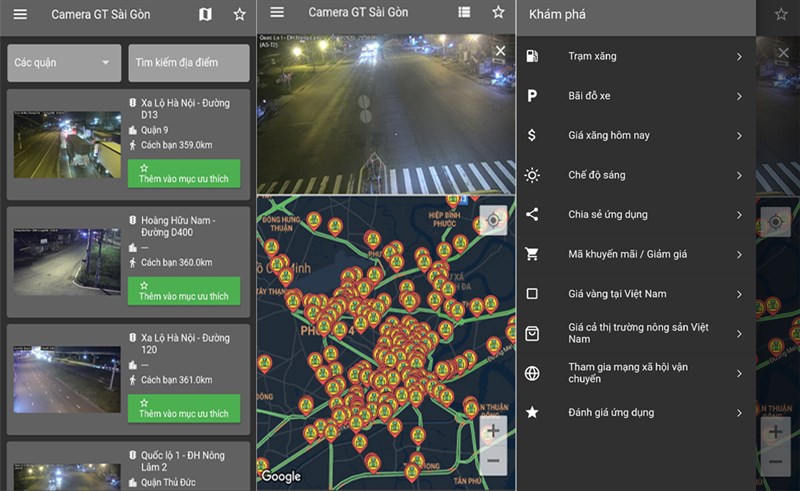Add Hoàng Hữu Nam - Đường D400 to favorites

184,291
